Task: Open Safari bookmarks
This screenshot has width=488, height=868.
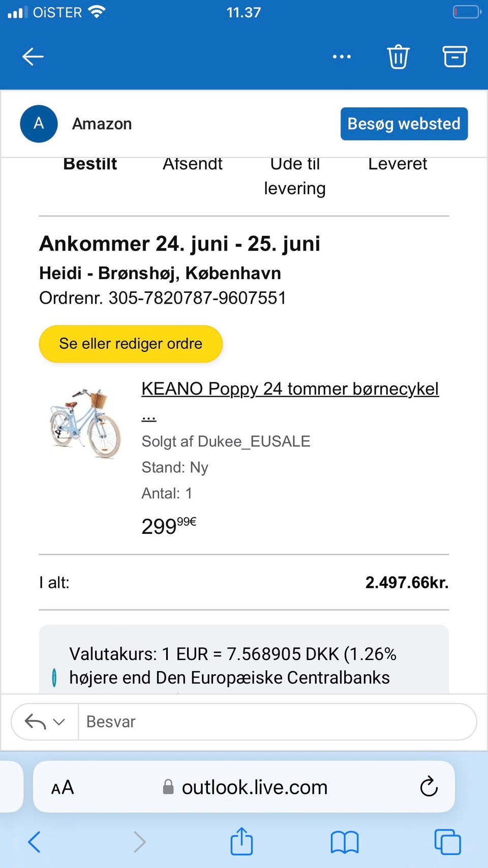Action: pyautogui.click(x=345, y=842)
